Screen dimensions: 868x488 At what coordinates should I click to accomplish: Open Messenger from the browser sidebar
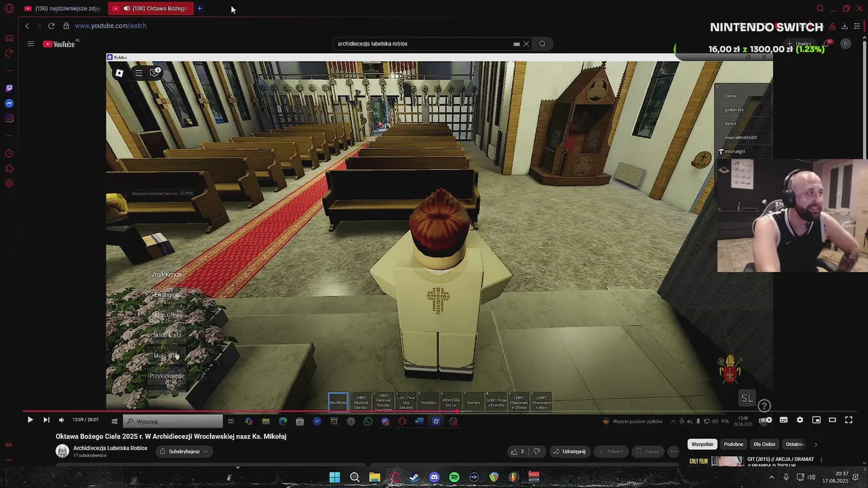pos(9,104)
